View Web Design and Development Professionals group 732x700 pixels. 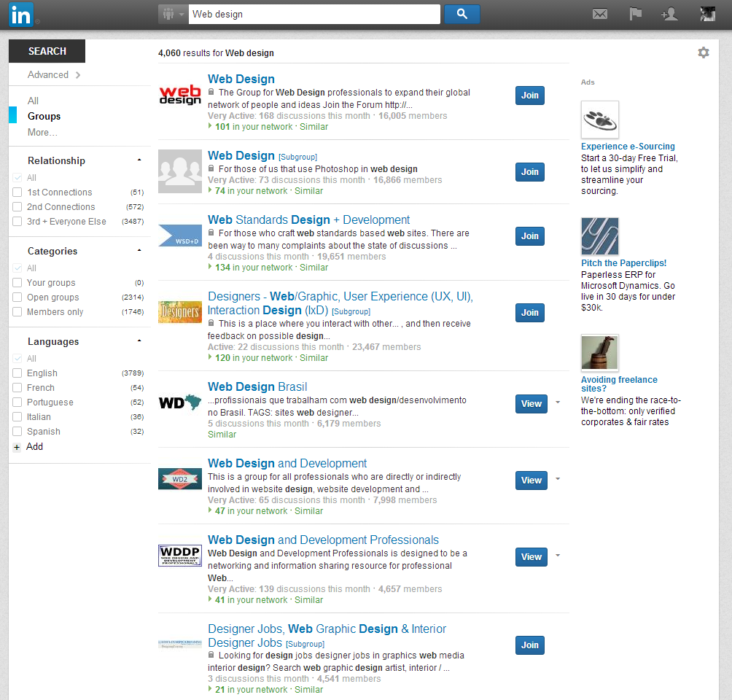[532, 556]
